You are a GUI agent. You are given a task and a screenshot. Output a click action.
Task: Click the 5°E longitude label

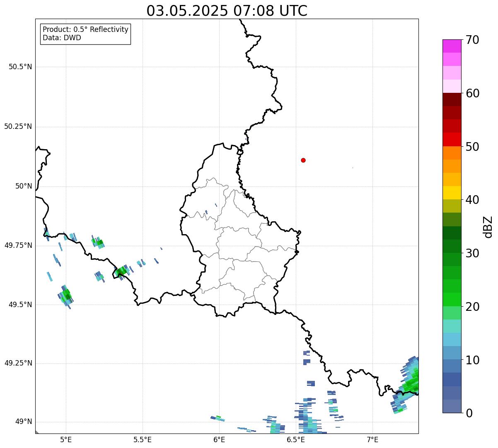click(66, 439)
